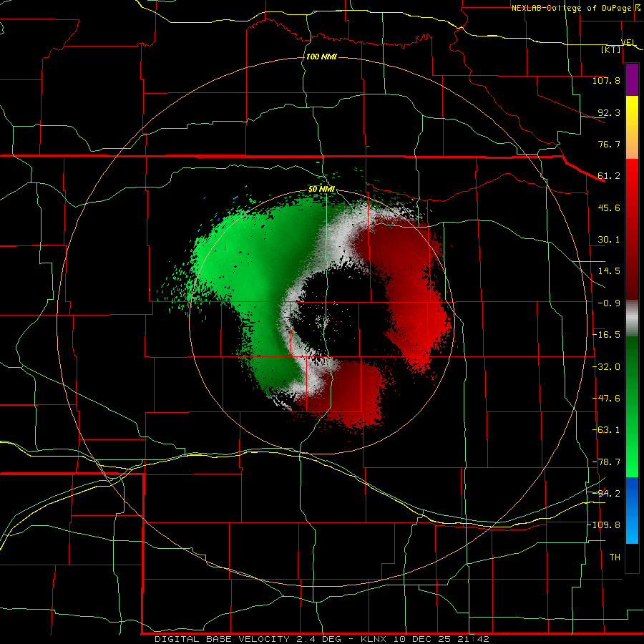Click the NEXLAB-College of DuPage credit text

coord(571,8)
